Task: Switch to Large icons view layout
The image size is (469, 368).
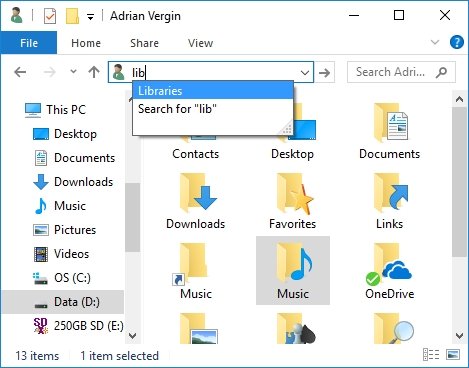Action: pos(453,355)
